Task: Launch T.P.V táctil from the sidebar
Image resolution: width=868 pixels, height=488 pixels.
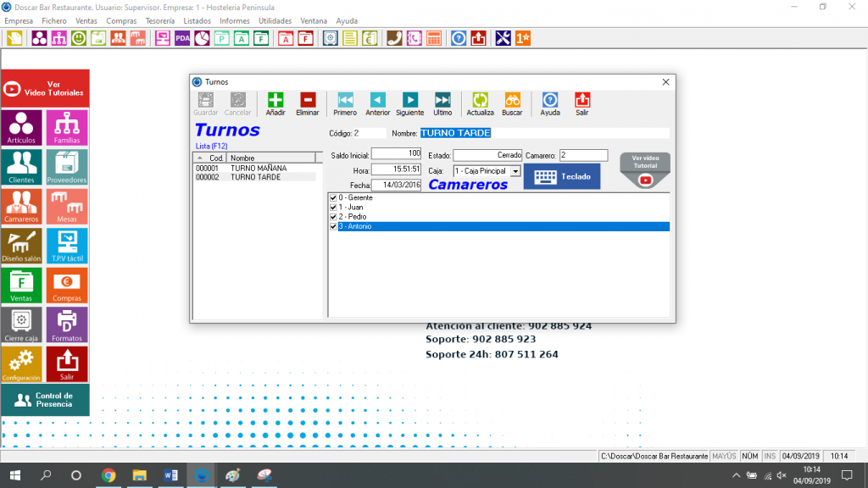Action: point(67,246)
